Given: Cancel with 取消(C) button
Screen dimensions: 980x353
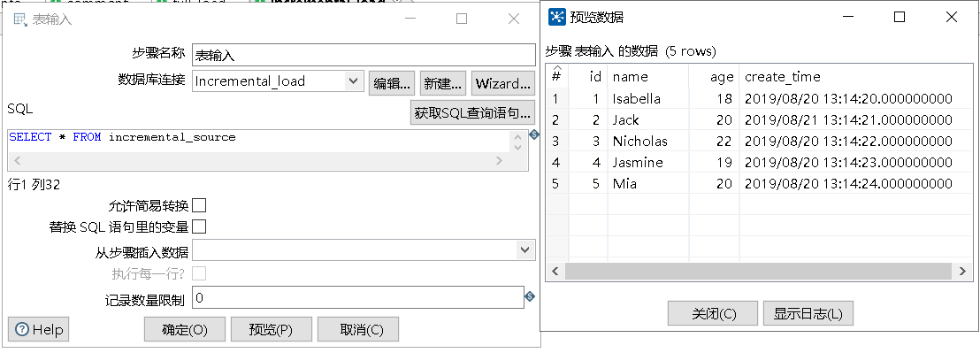Looking at the screenshot, I should pyautogui.click(x=358, y=329).
